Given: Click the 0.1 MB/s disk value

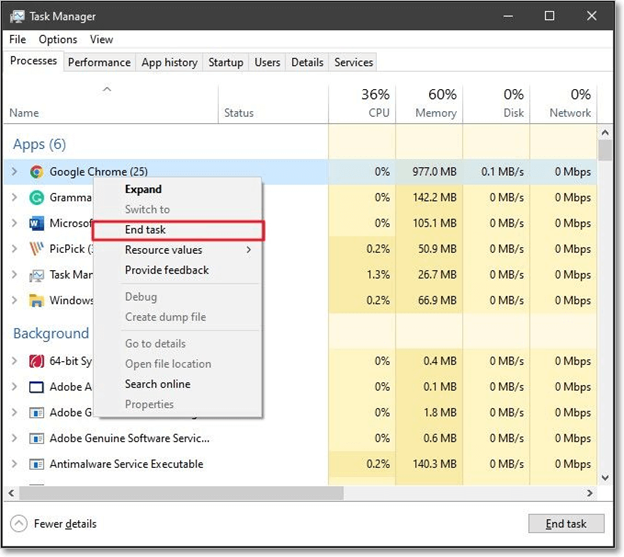Looking at the screenshot, I should tap(502, 172).
